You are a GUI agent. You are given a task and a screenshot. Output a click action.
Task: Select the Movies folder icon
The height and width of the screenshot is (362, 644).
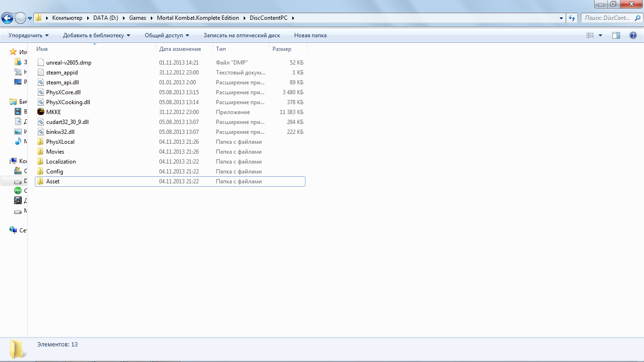41,152
